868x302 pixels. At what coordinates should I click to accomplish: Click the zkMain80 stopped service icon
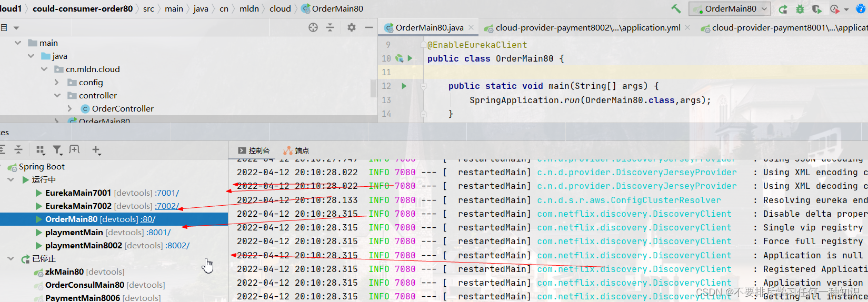pos(38,273)
